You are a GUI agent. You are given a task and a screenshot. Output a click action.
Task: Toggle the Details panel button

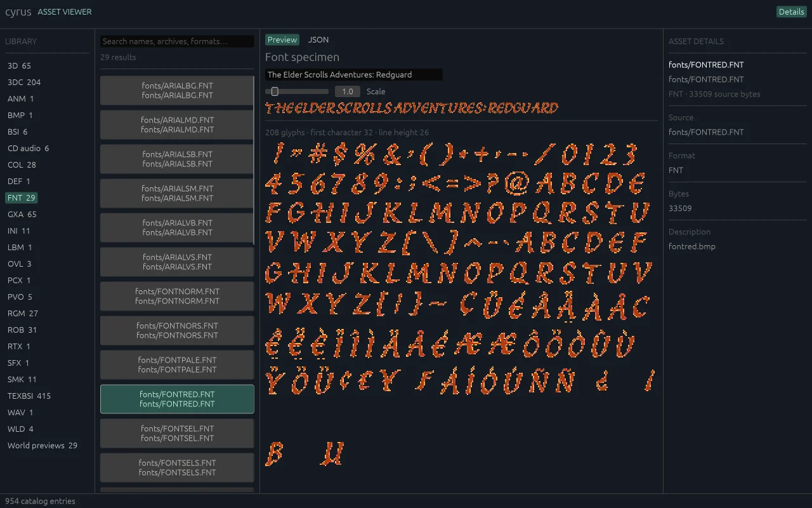[791, 11]
